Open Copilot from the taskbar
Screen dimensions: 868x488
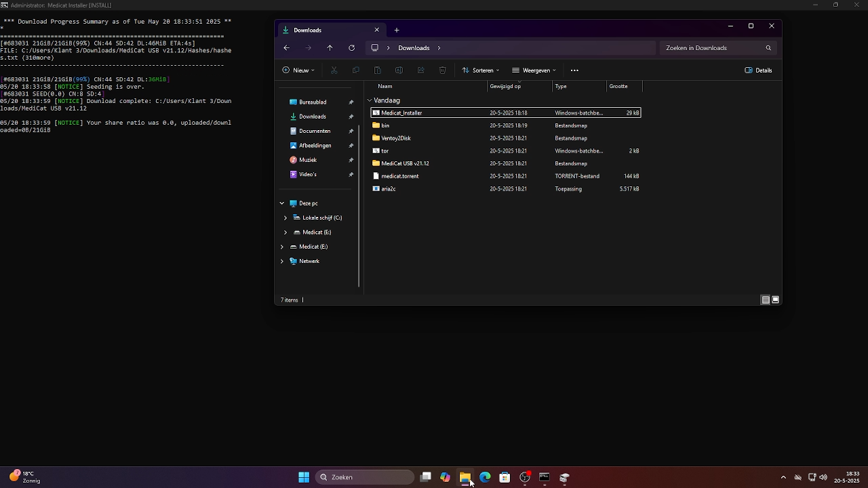tap(445, 477)
